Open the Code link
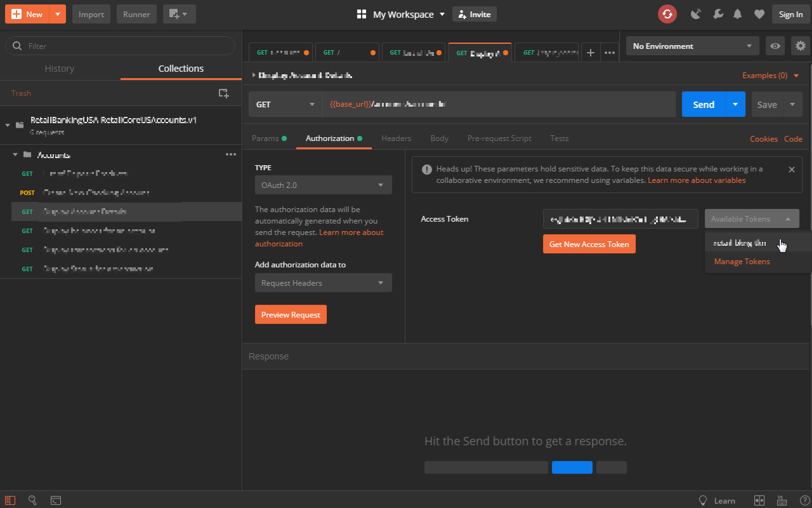The width and height of the screenshot is (812, 508). tap(793, 138)
